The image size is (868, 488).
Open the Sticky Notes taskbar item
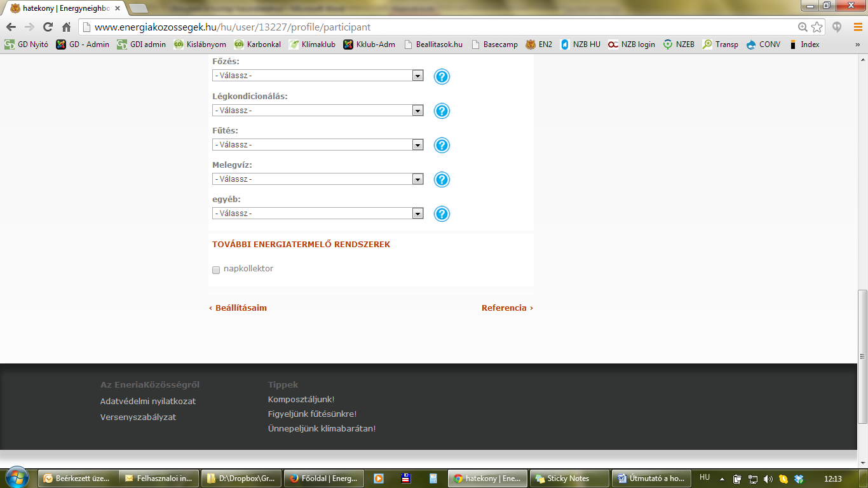(x=569, y=478)
